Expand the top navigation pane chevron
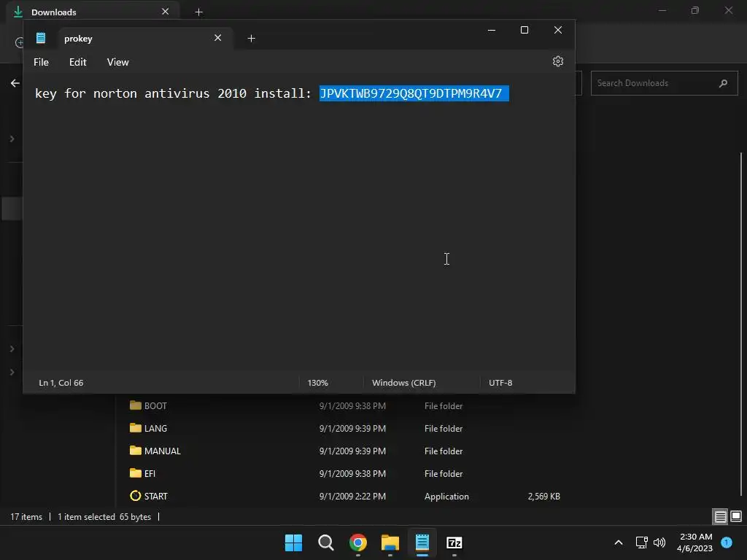747x560 pixels. [x=12, y=139]
